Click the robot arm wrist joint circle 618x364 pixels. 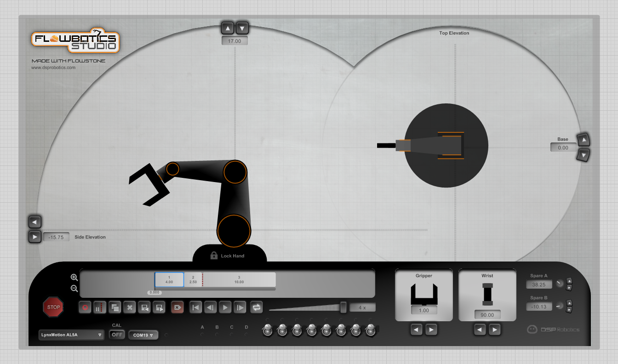(172, 169)
